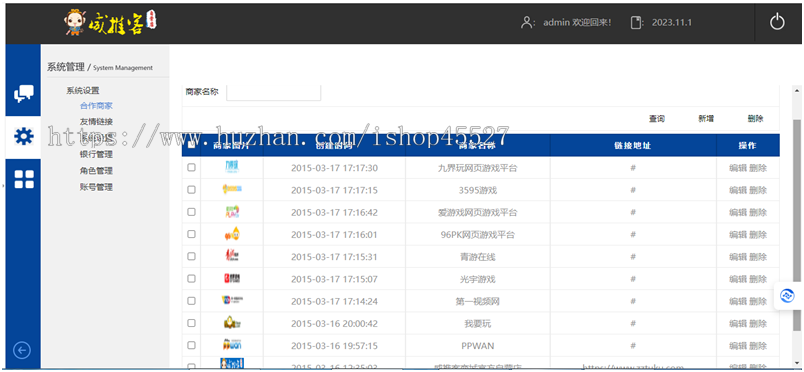Screen dimensions: 804x372
Task: Click the 2023.11.1 date text in header
Action: (672, 23)
